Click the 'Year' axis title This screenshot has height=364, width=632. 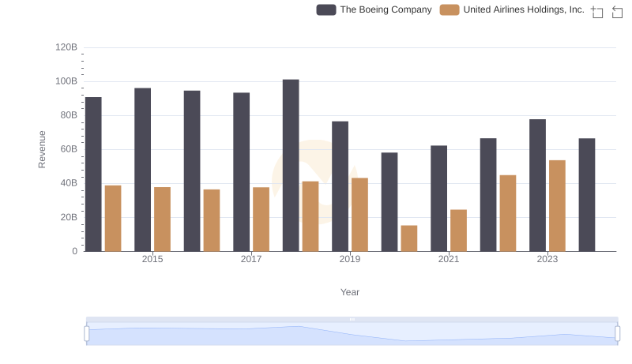(x=350, y=292)
